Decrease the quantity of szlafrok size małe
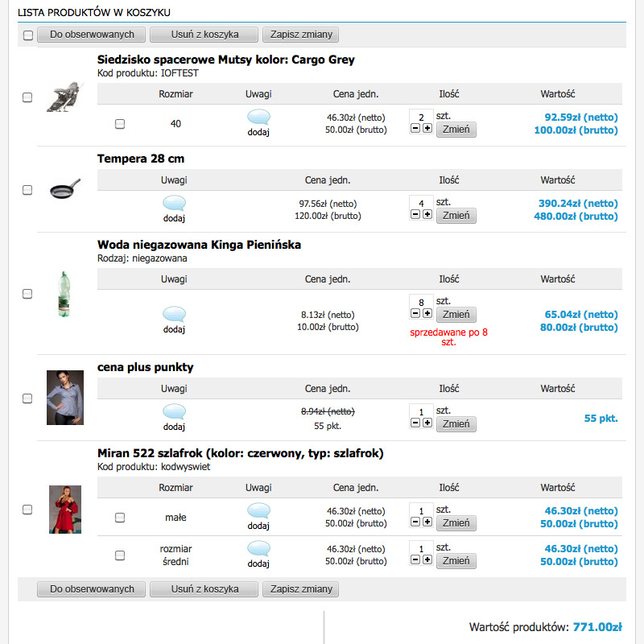644x644 pixels. tap(415, 521)
